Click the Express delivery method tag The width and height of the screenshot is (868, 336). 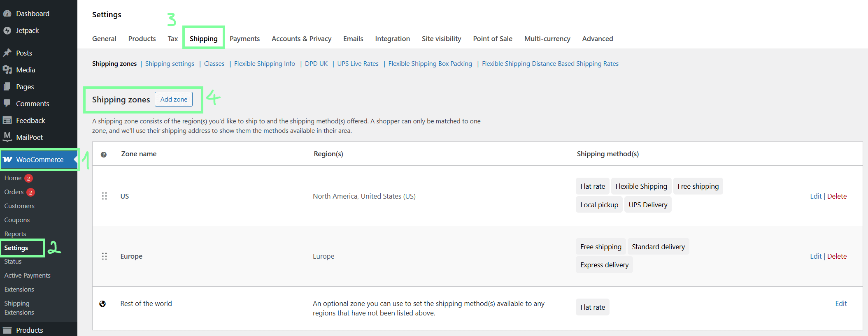pyautogui.click(x=604, y=265)
